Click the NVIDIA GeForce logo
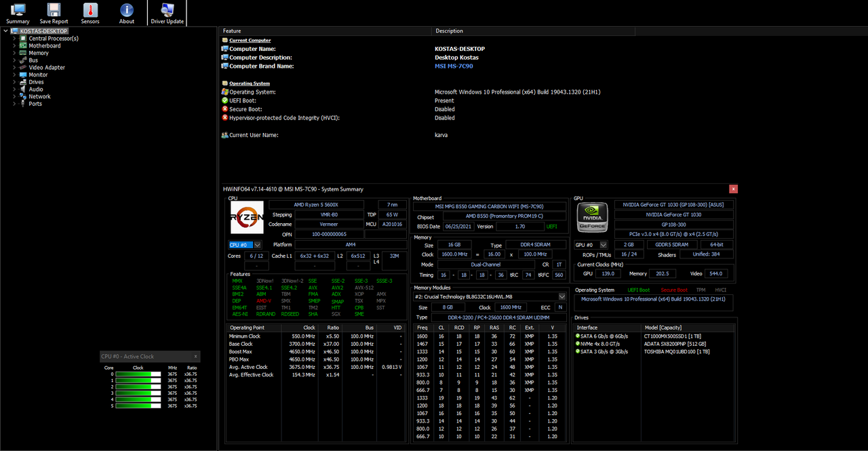 pyautogui.click(x=592, y=218)
